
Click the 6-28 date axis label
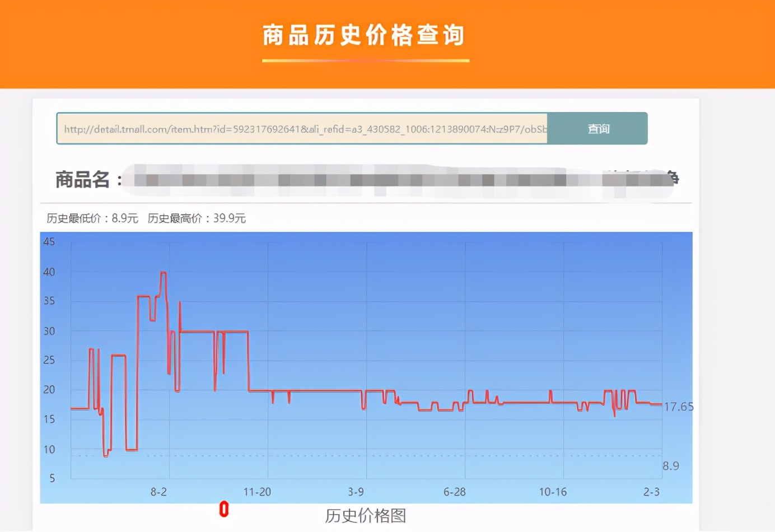point(454,492)
